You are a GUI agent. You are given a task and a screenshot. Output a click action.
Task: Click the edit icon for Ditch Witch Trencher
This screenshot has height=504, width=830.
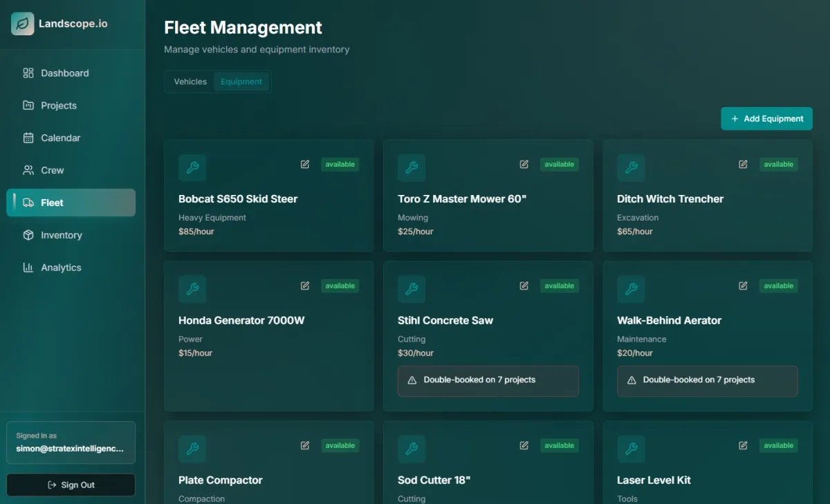point(744,165)
